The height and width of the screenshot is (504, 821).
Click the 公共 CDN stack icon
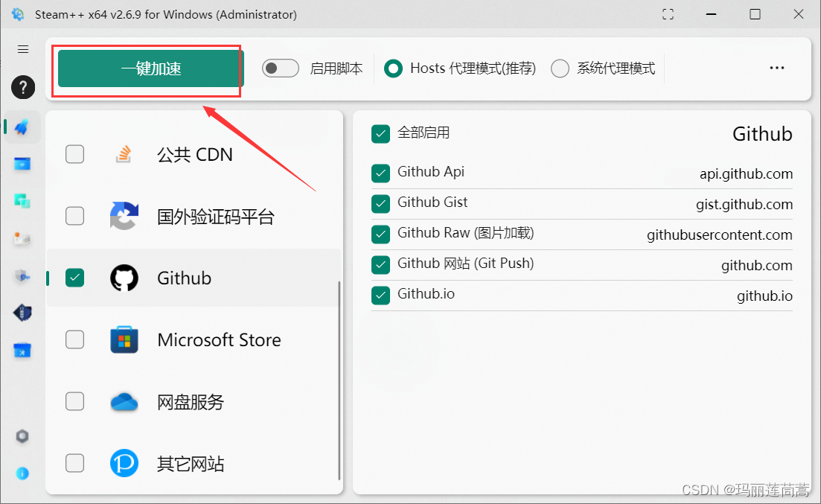click(x=124, y=154)
